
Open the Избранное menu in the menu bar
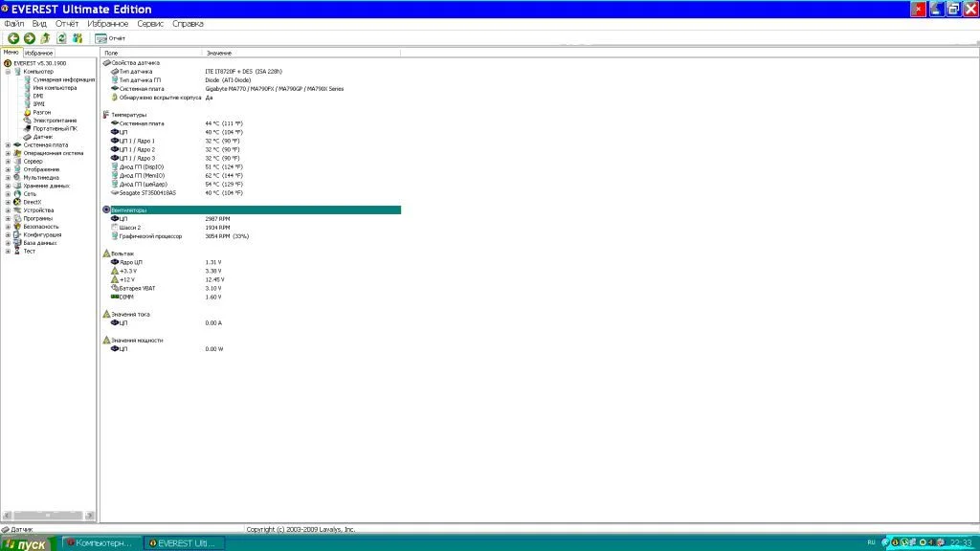tap(107, 24)
